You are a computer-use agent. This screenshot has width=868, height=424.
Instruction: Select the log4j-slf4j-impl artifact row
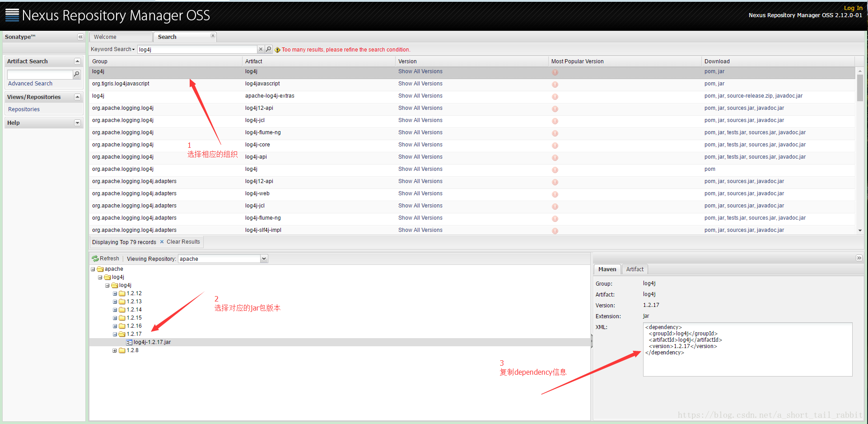coord(263,230)
